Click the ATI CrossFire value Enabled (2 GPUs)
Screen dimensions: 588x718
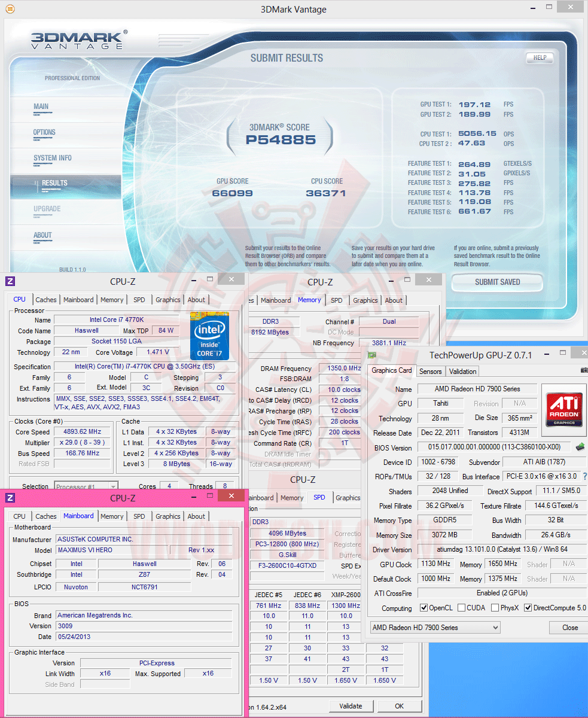click(x=501, y=593)
